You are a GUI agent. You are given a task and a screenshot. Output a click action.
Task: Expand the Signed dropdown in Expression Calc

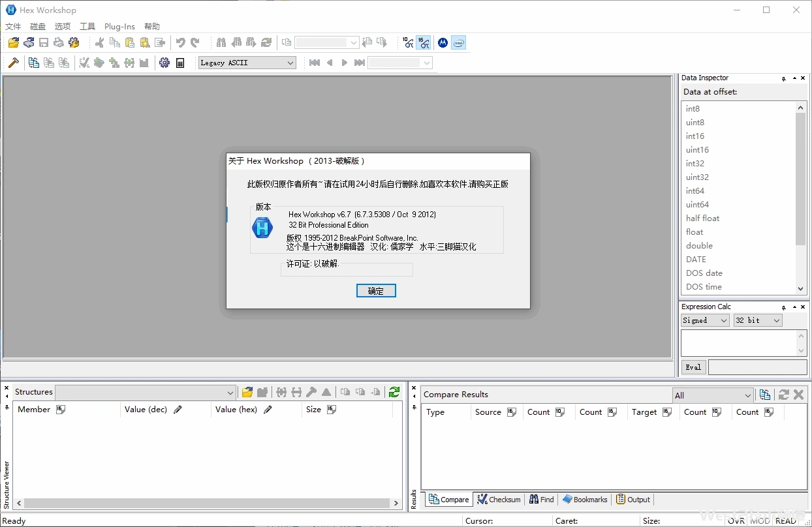(x=705, y=320)
